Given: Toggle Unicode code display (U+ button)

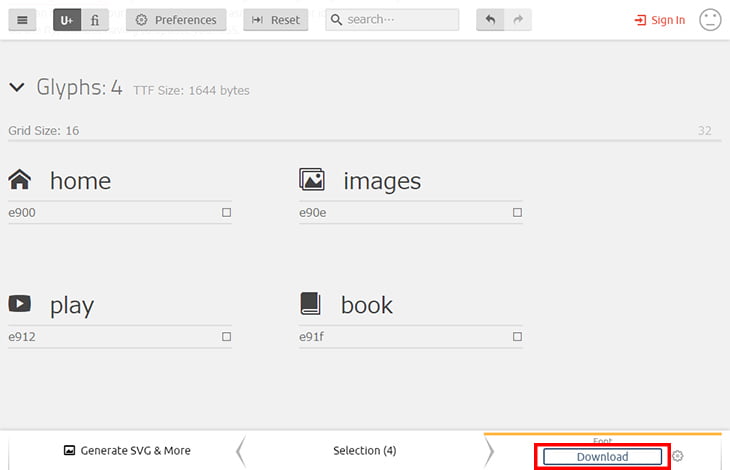Looking at the screenshot, I should (67, 20).
